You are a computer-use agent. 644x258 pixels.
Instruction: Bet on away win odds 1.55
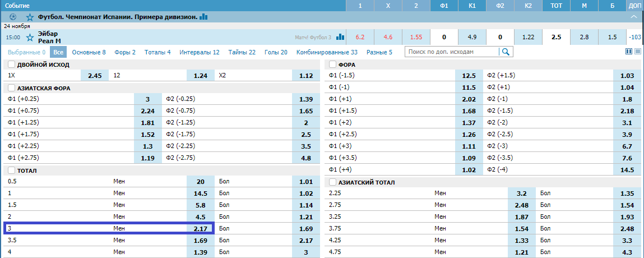416,37
